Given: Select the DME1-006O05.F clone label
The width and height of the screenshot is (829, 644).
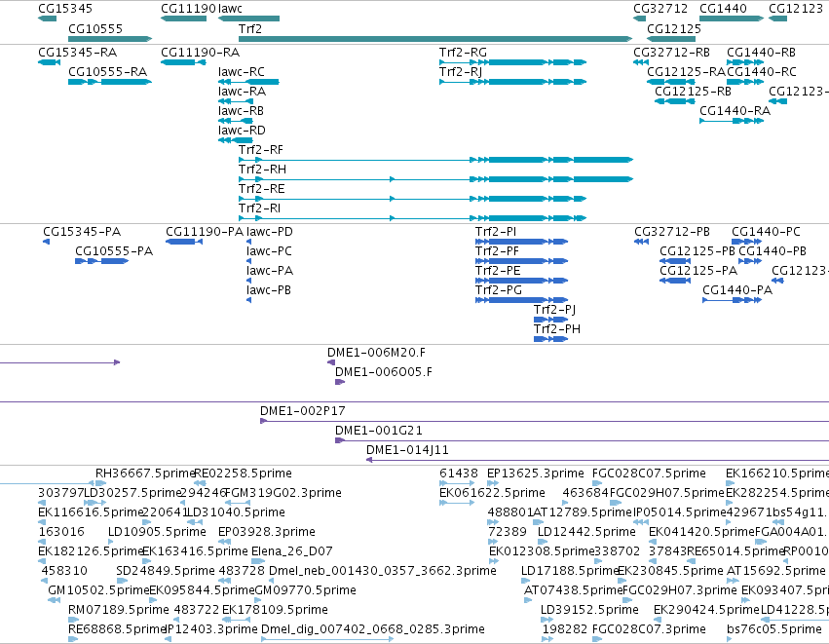Looking at the screenshot, I should 384,372.
